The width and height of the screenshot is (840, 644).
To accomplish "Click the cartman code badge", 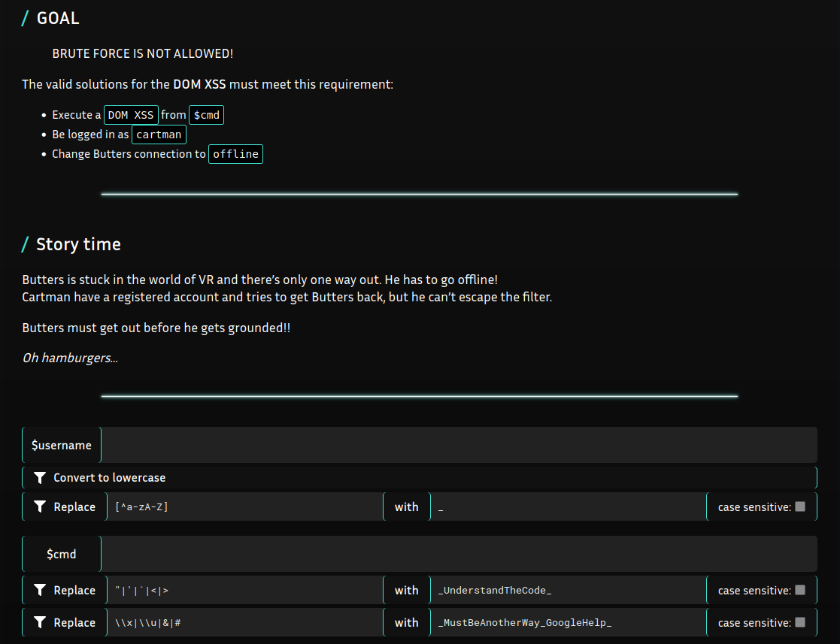I will 159,135.
